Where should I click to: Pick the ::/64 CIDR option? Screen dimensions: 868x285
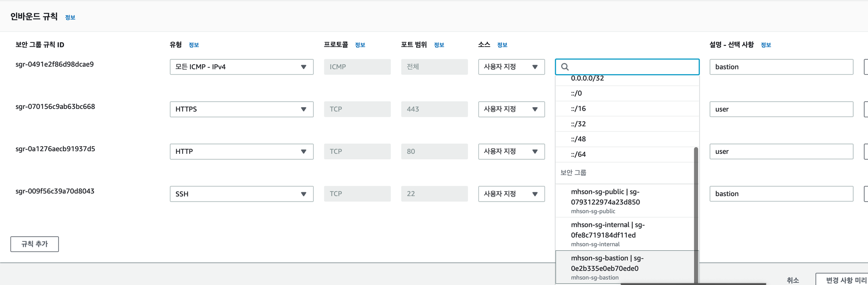(625, 154)
